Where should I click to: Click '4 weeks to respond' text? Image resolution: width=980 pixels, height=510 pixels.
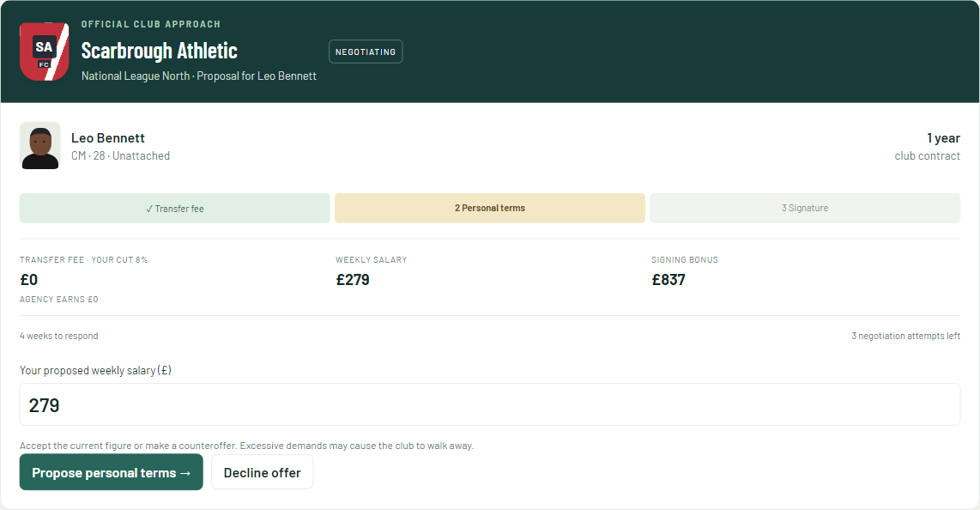(x=58, y=336)
